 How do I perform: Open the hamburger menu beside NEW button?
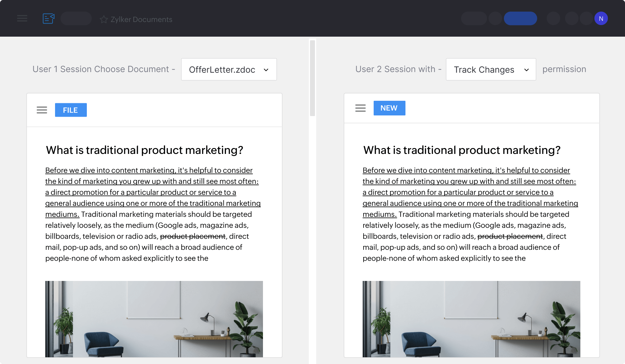[361, 108]
